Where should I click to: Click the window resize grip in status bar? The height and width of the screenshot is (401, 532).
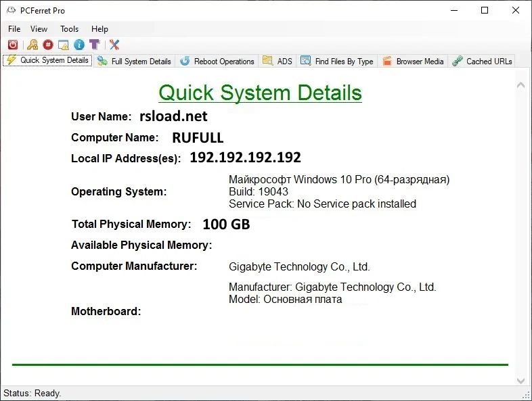(527, 395)
